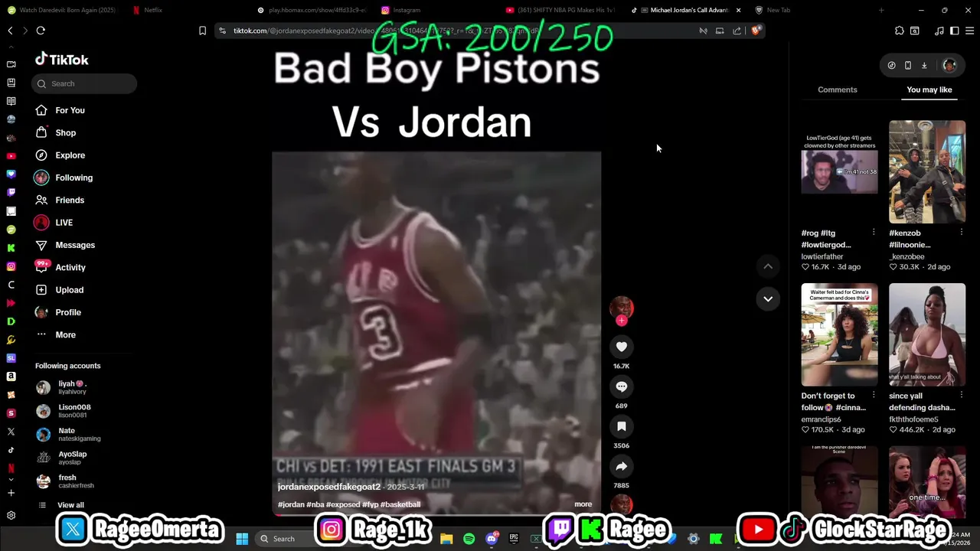Open browser extensions puzzle icon
980x551 pixels.
click(900, 31)
